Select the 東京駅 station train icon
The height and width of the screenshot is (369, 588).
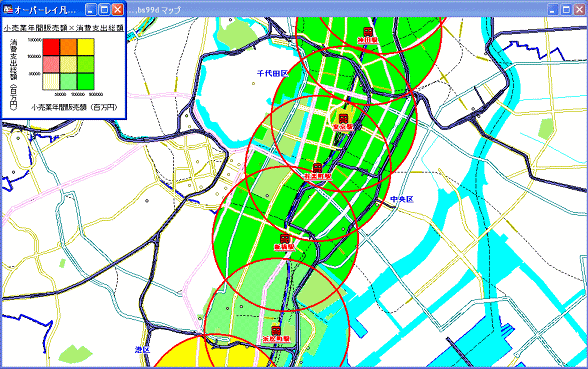[x=343, y=119]
